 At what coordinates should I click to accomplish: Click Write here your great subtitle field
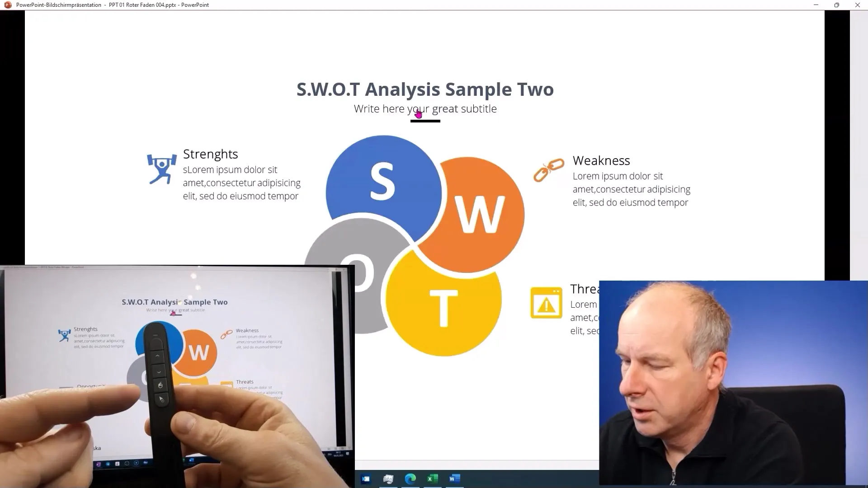pyautogui.click(x=425, y=109)
